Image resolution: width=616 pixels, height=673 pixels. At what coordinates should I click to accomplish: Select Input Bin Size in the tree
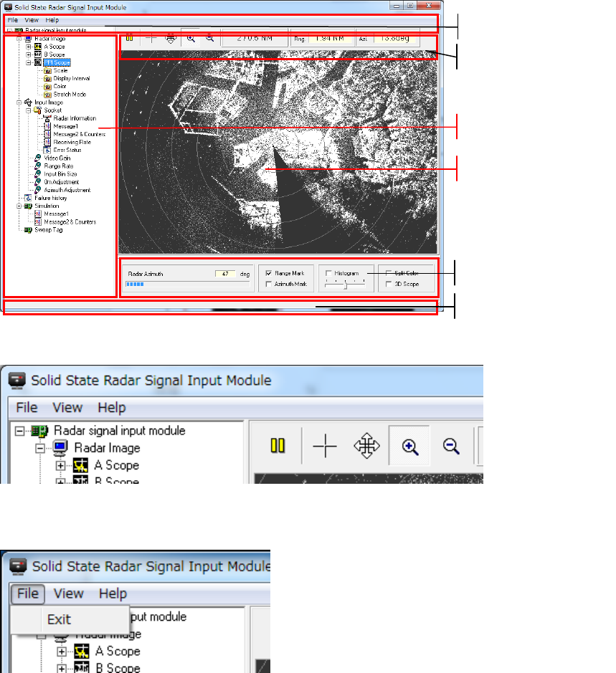click(60, 174)
